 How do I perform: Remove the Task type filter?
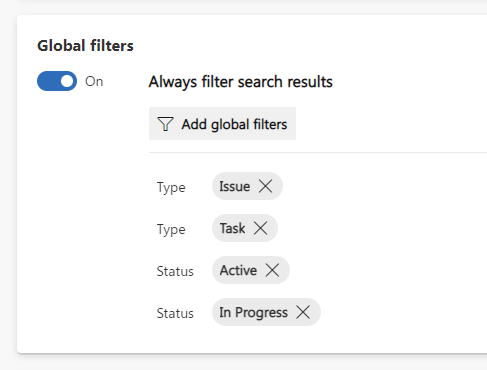(x=260, y=228)
